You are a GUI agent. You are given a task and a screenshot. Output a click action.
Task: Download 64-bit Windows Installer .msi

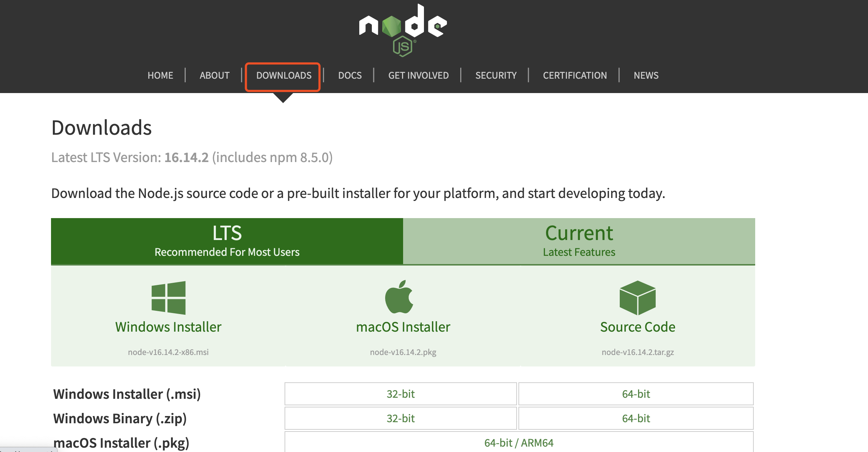(636, 394)
